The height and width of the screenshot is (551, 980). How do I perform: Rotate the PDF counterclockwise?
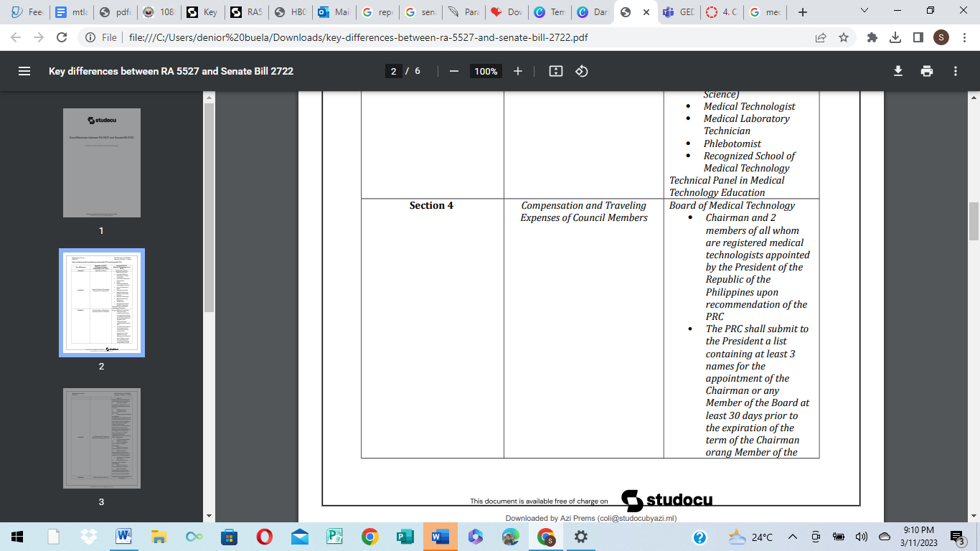coord(582,71)
